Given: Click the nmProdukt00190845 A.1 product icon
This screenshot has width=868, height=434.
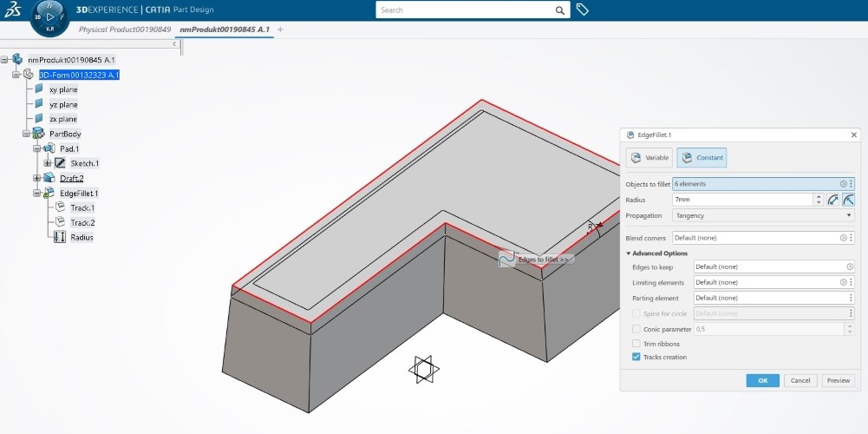Looking at the screenshot, I should (17, 59).
